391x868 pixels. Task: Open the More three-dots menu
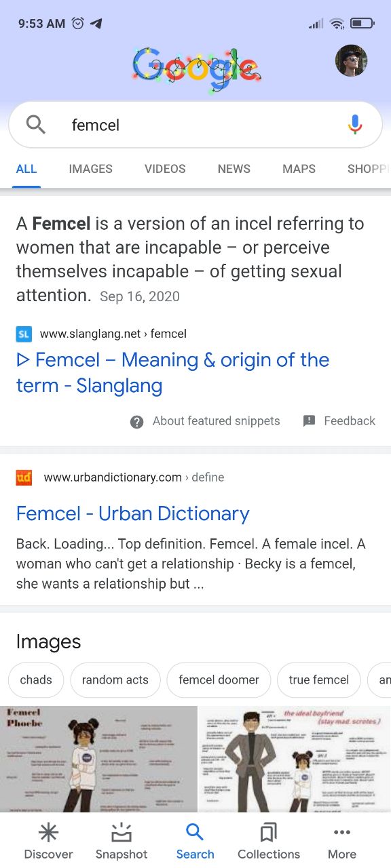click(x=342, y=832)
